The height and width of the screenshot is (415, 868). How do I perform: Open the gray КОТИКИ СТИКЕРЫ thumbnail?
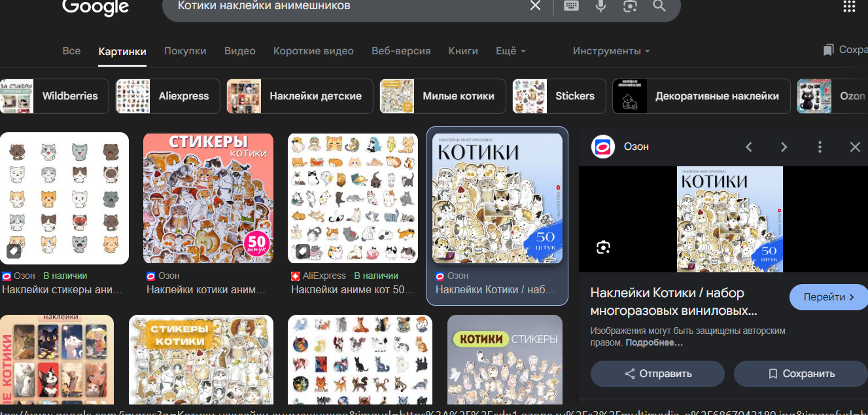tap(505, 359)
